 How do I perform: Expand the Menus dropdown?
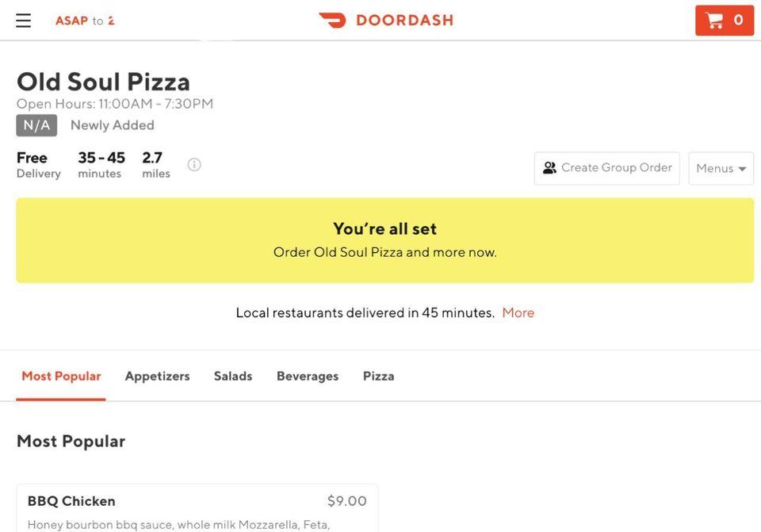tap(721, 168)
